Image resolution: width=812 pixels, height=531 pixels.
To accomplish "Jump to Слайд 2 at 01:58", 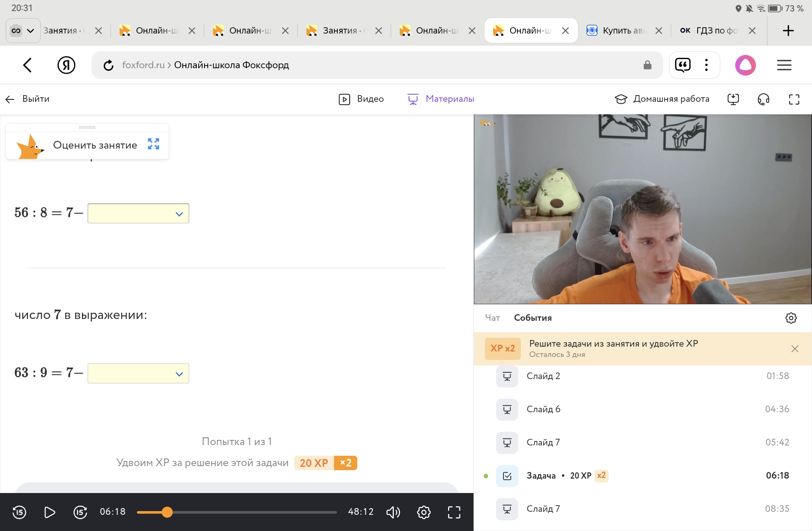I will pos(642,376).
